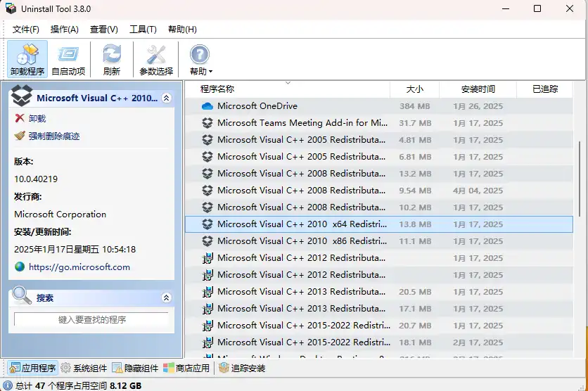The width and height of the screenshot is (588, 391).
Task: Select the 6.81 MB Visual C++ 2005 entry
Action: click(x=378, y=157)
